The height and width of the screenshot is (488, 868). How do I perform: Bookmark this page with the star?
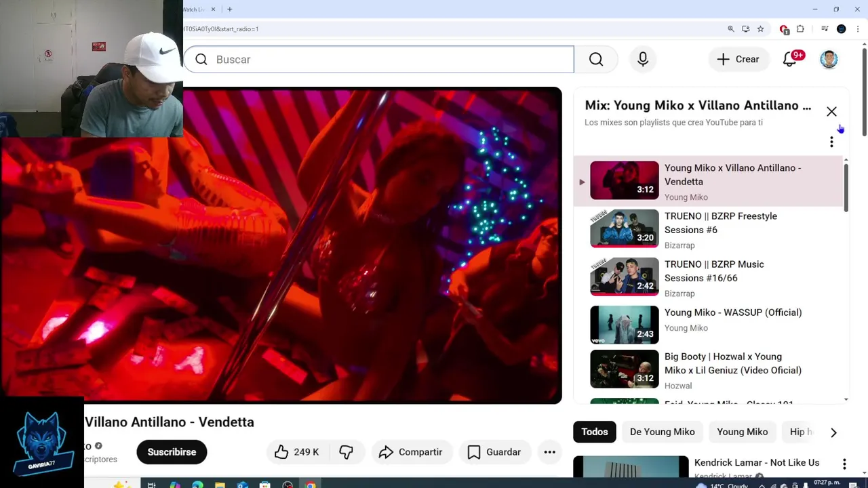pyautogui.click(x=760, y=29)
